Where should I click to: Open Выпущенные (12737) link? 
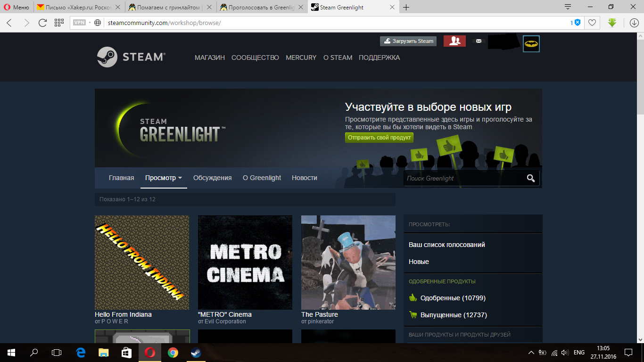click(x=454, y=315)
